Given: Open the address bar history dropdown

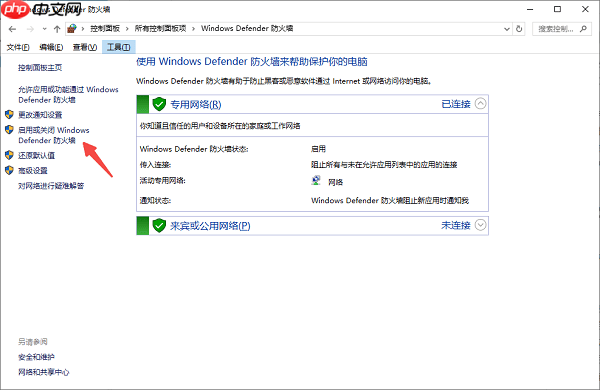Looking at the screenshot, I should pos(507,29).
